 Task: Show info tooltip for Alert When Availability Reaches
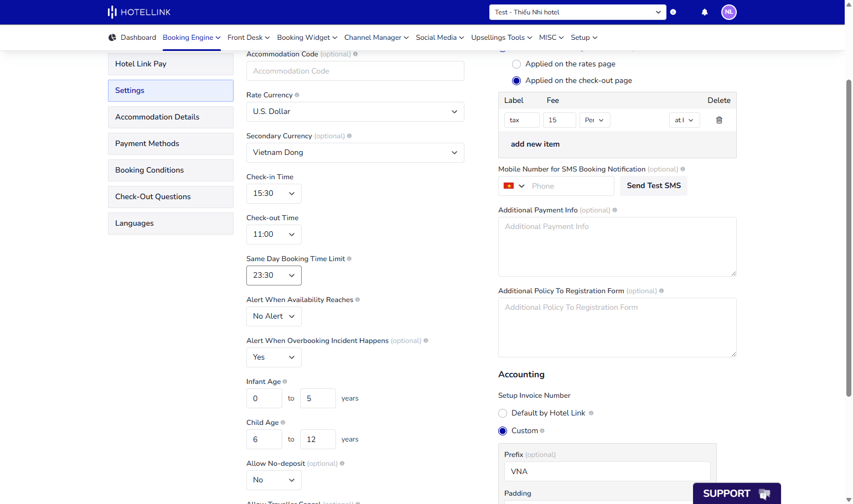click(x=358, y=300)
